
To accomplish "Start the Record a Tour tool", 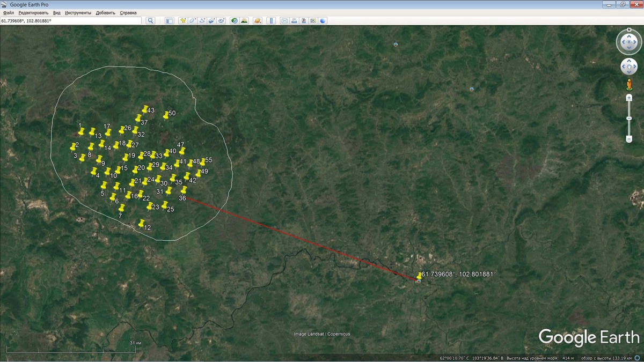I will coord(222,20).
